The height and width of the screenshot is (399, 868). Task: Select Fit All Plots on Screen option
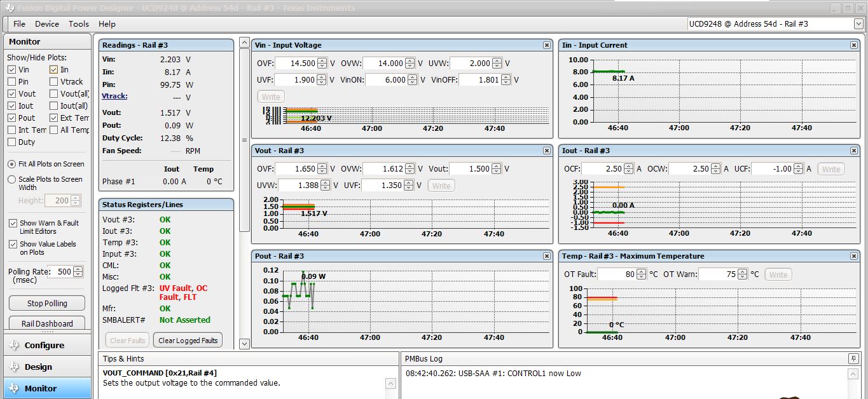click(x=12, y=164)
